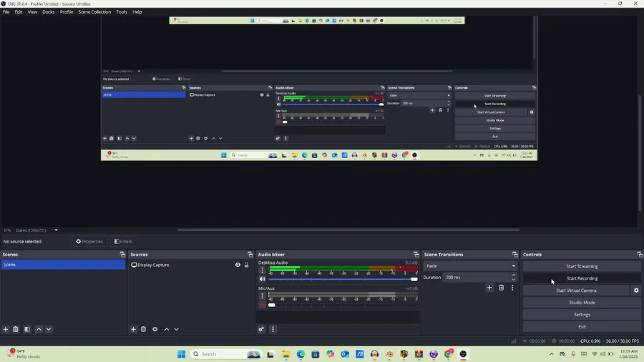Move scene up arrow in Scenes dock

(x=39, y=329)
